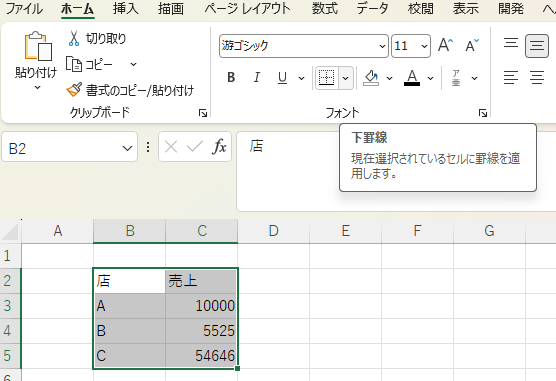Click the formula bar Cancel X icon
This screenshot has width=556, height=381.
pos(171,147)
